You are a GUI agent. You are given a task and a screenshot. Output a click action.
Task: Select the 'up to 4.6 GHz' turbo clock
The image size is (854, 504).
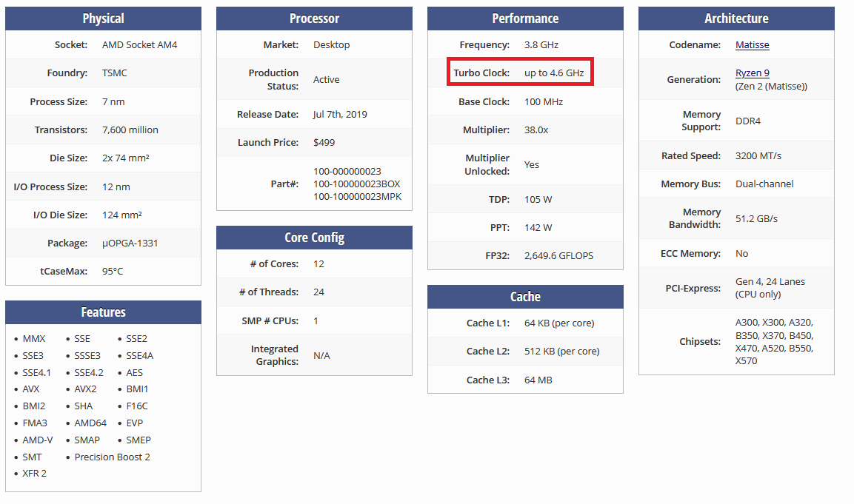point(554,73)
